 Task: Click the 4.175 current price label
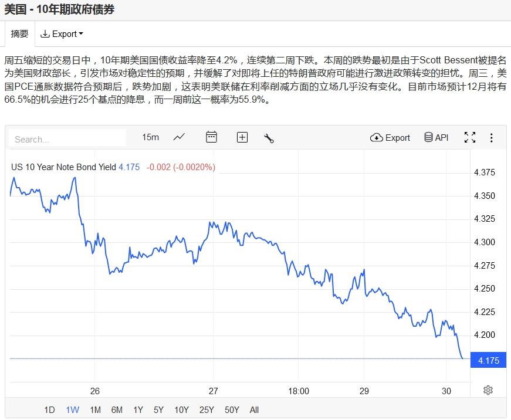point(489,360)
